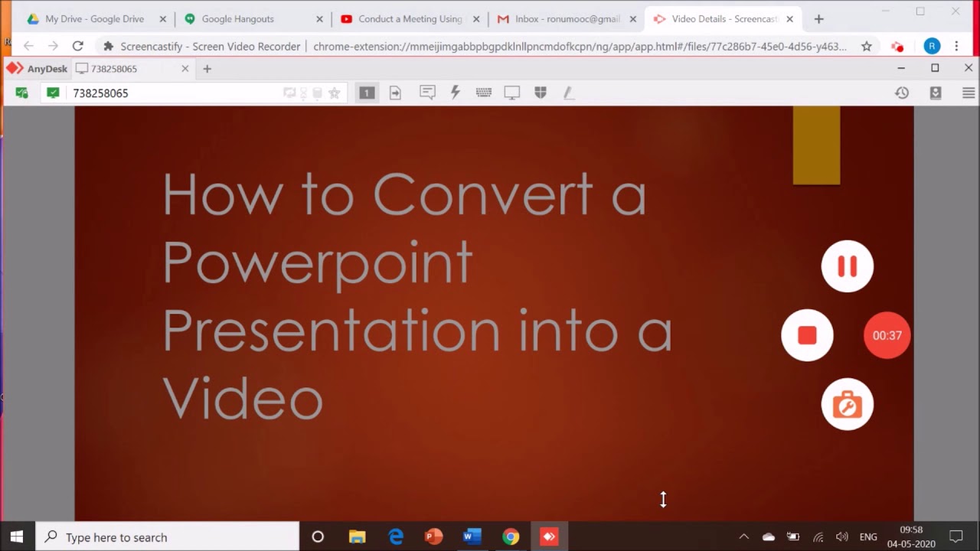Viewport: 980px width, 551px height.
Task: Select monitor 1 in AnyDesk toolbar
Action: [x=367, y=93]
